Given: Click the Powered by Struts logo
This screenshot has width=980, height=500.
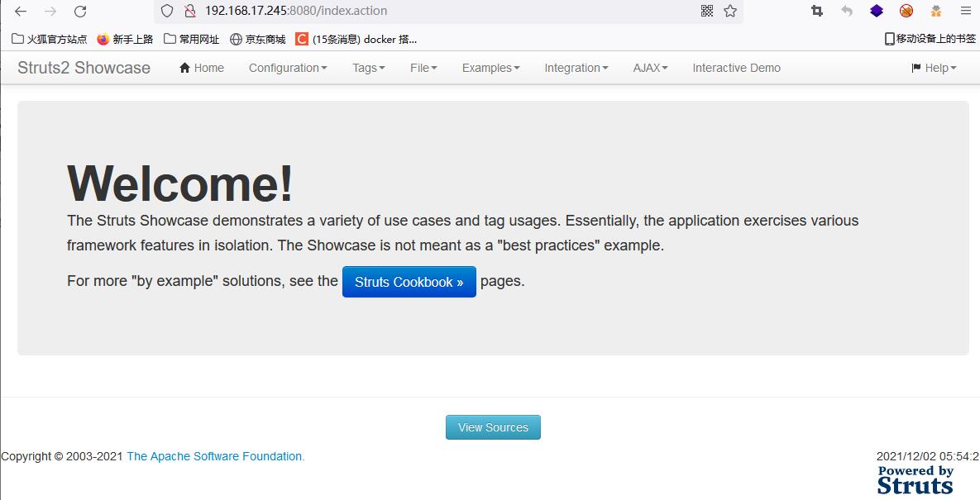Looking at the screenshot, I should pyautogui.click(x=915, y=480).
